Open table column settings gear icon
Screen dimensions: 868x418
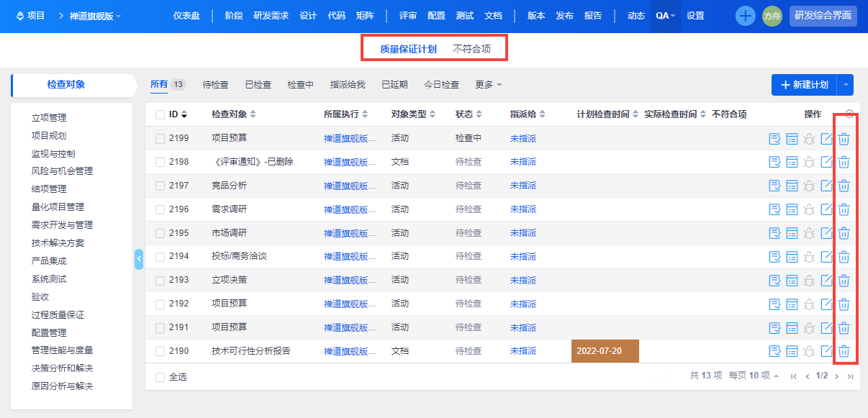click(x=850, y=114)
